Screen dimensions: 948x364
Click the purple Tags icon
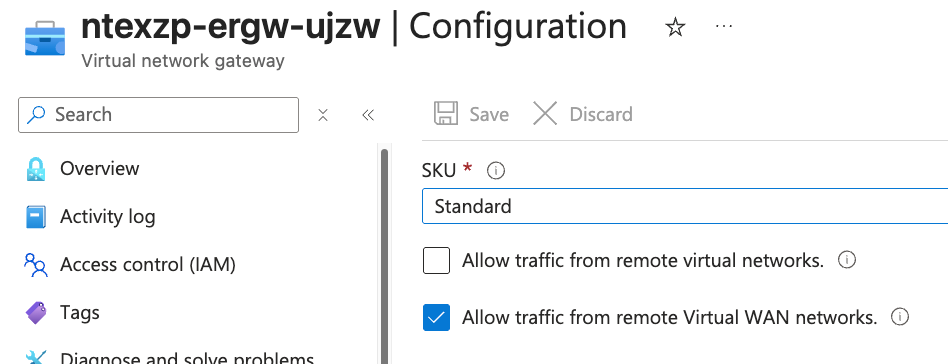pos(36,313)
